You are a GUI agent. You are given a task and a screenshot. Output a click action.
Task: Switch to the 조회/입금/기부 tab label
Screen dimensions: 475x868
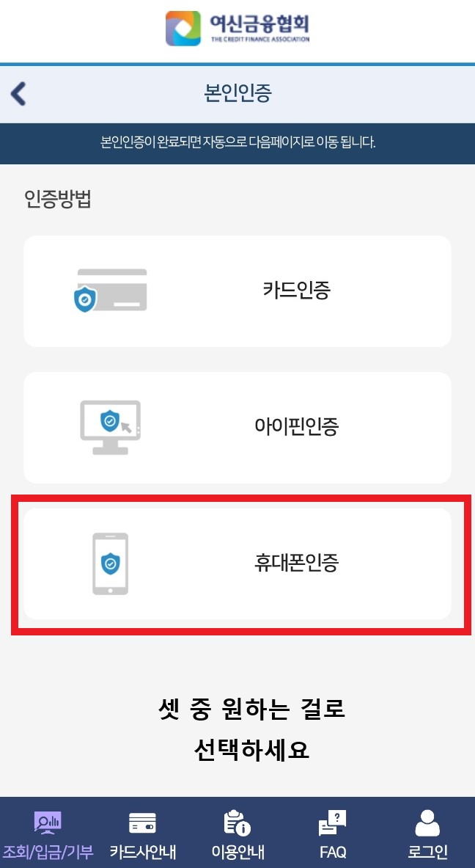[48, 851]
